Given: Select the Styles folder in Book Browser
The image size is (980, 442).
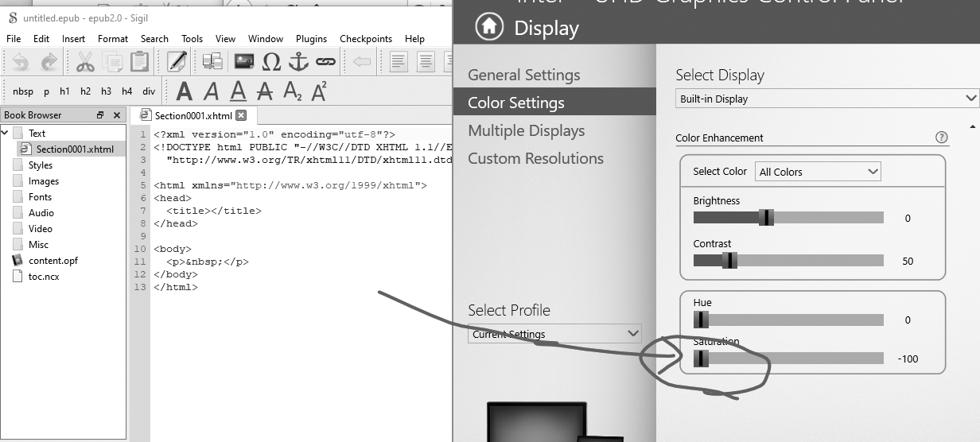Looking at the screenshot, I should tap(40, 165).
